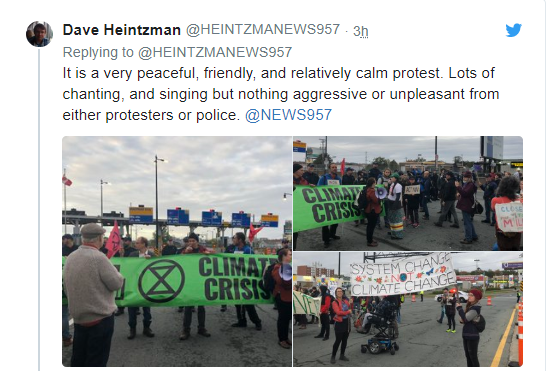Click the Extinction Rebellion hourglass symbol on banner
This screenshot has width=546, height=371.
pos(161,281)
